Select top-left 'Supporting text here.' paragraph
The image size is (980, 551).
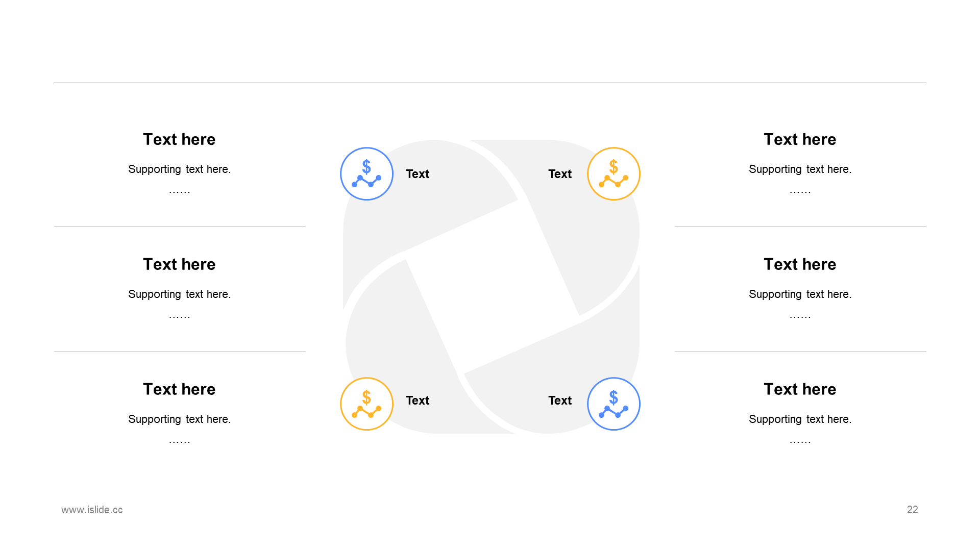click(x=180, y=169)
